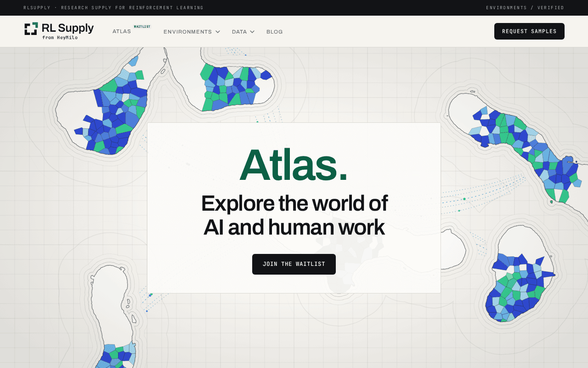The width and height of the screenshot is (588, 368).
Task: Go to the Blog page
Action: tap(275, 32)
